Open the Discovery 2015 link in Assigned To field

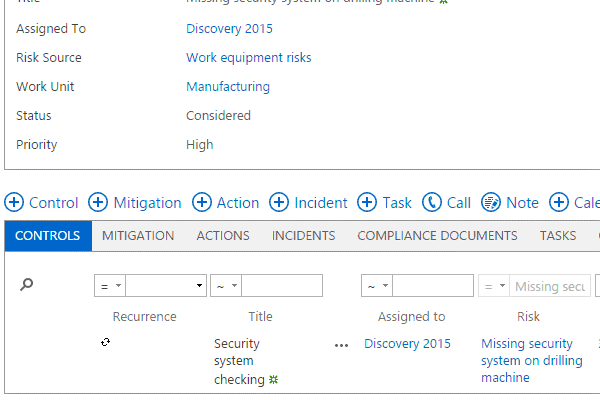tap(229, 29)
